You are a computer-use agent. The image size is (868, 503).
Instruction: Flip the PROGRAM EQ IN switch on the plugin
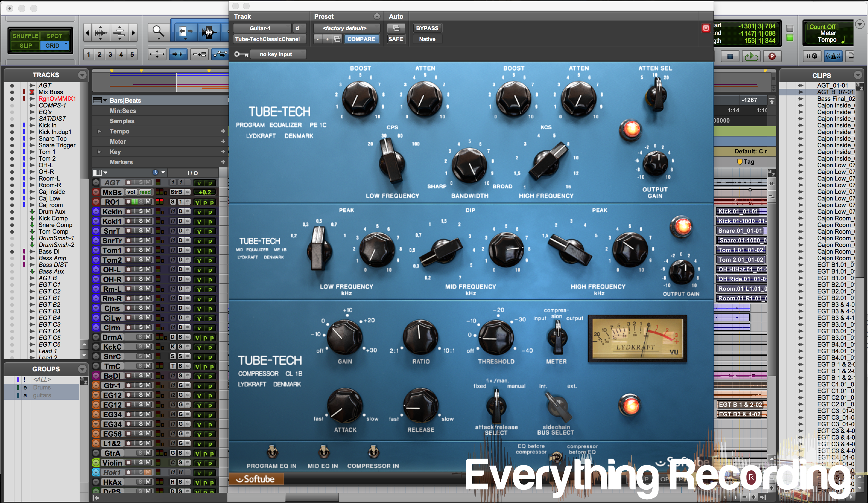[272, 452]
